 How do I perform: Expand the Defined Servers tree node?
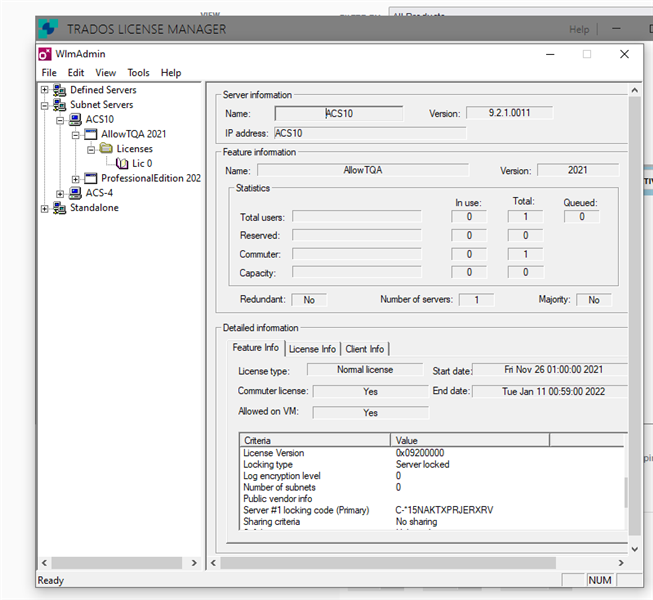click(x=45, y=90)
